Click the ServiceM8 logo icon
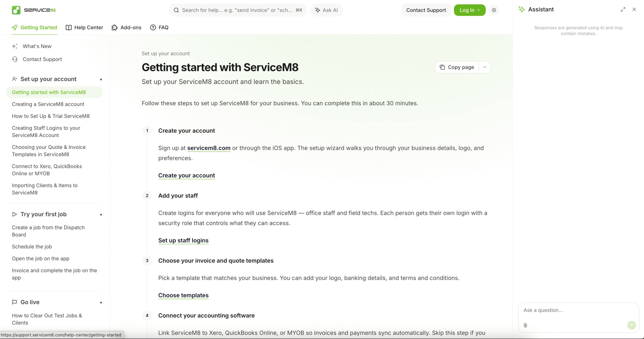Screen dimensions: 644x339 (16, 10)
